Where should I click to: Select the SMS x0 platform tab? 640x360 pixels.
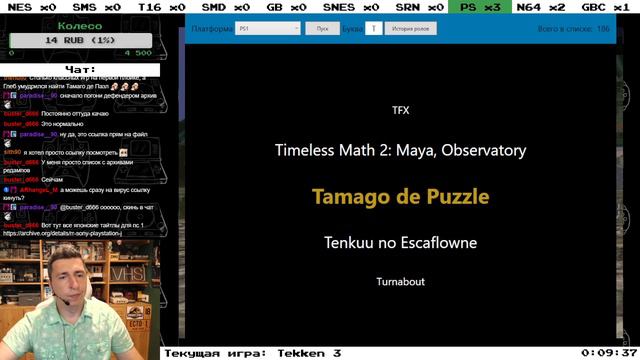[96, 7]
